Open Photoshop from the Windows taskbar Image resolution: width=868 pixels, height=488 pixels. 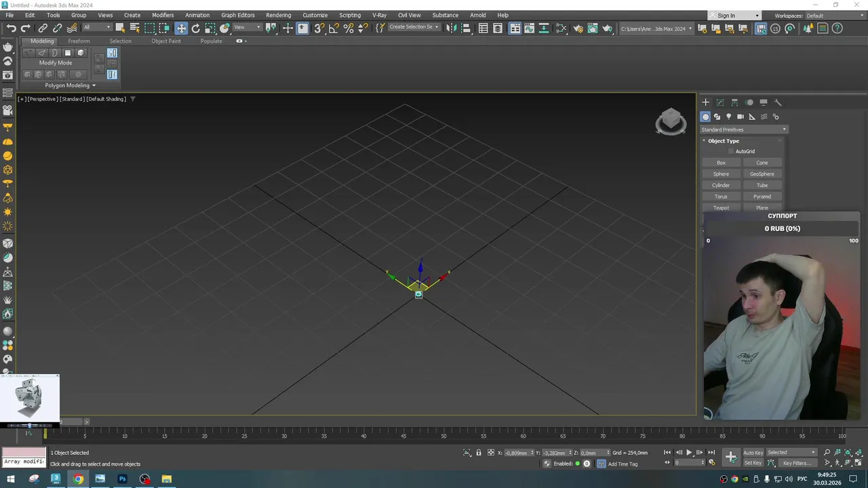click(122, 479)
